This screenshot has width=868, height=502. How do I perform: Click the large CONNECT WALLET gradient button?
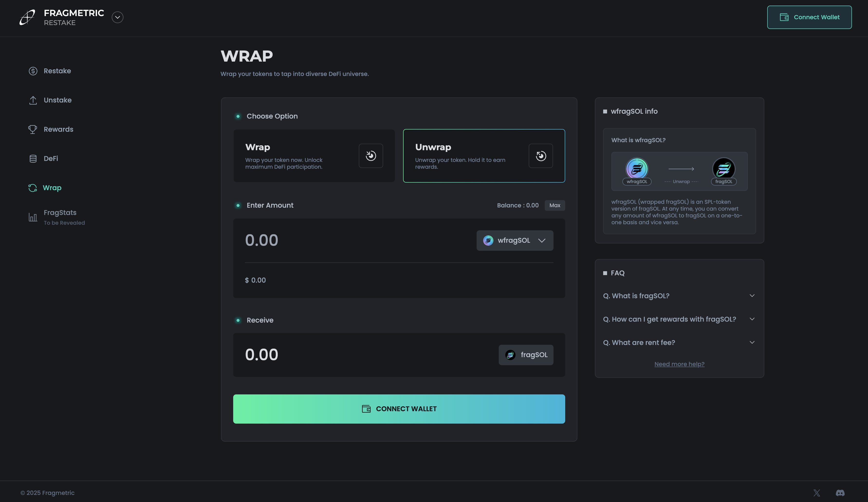[399, 409]
